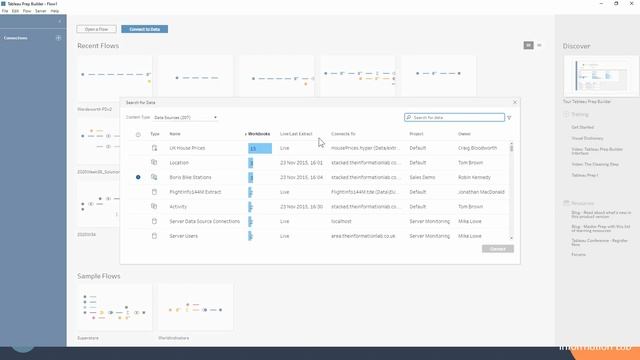
Task: Click owner Craig Bloodworth cell
Action: (478, 148)
